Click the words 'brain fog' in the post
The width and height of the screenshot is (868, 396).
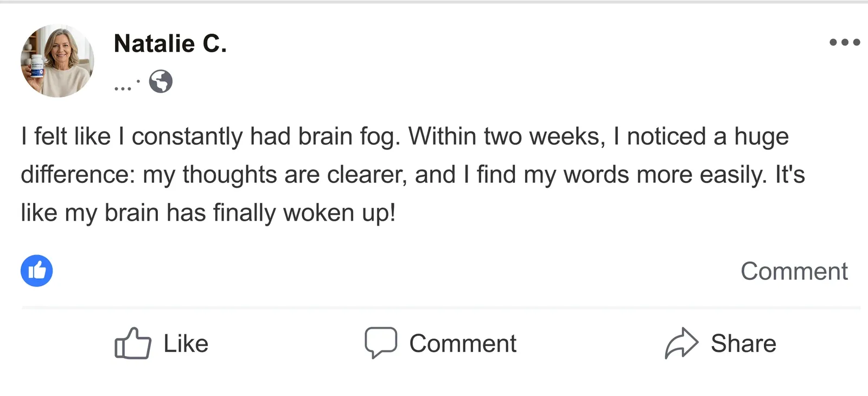coord(349,137)
